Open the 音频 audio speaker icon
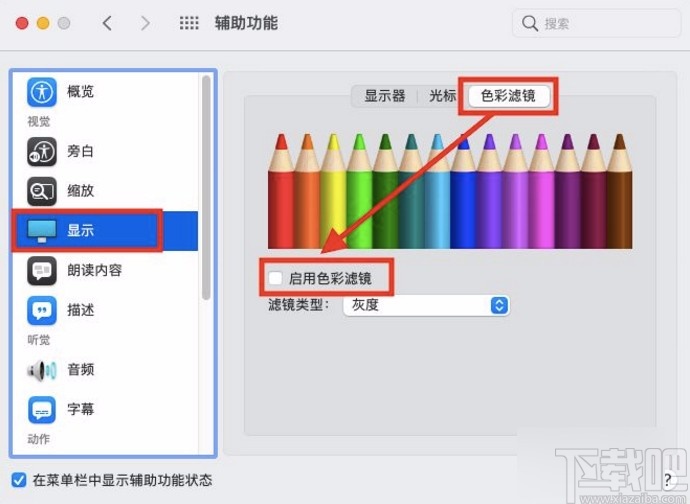Viewport: 690px width, 504px height. click(x=42, y=370)
